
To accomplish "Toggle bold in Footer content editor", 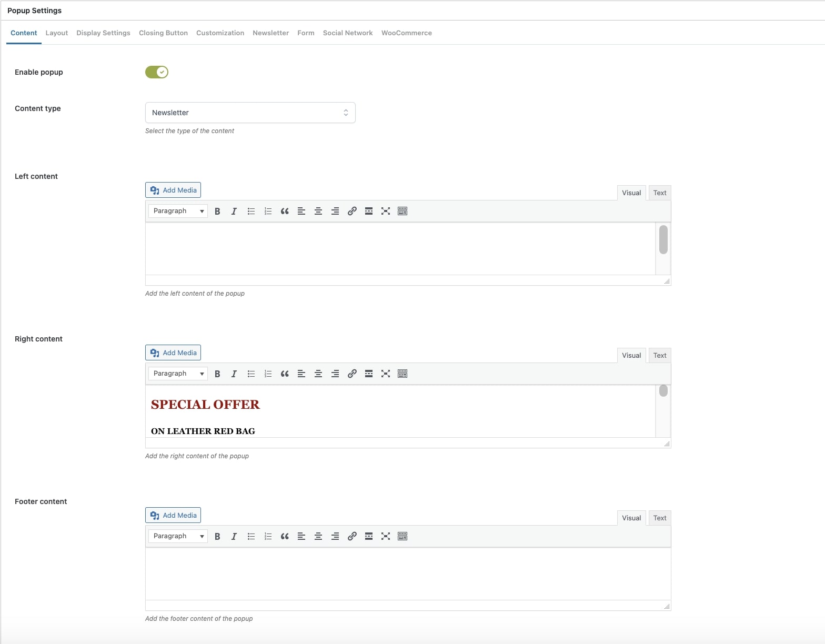I will (217, 536).
